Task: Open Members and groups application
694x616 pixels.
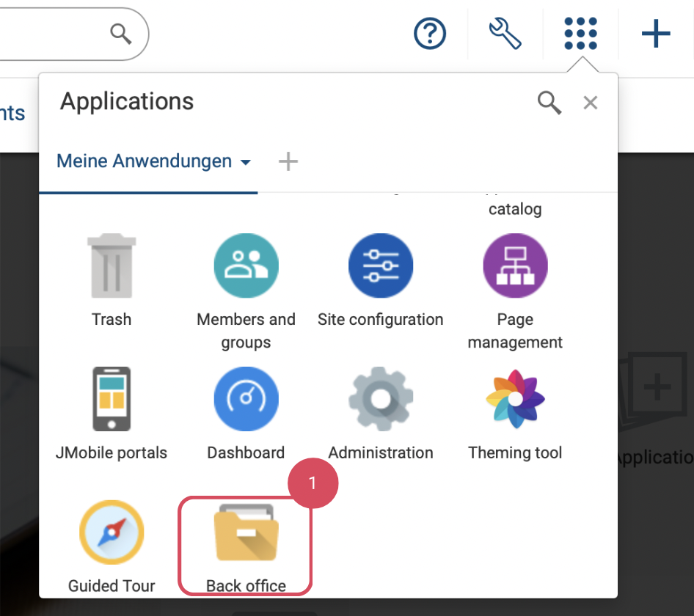Action: tap(246, 267)
